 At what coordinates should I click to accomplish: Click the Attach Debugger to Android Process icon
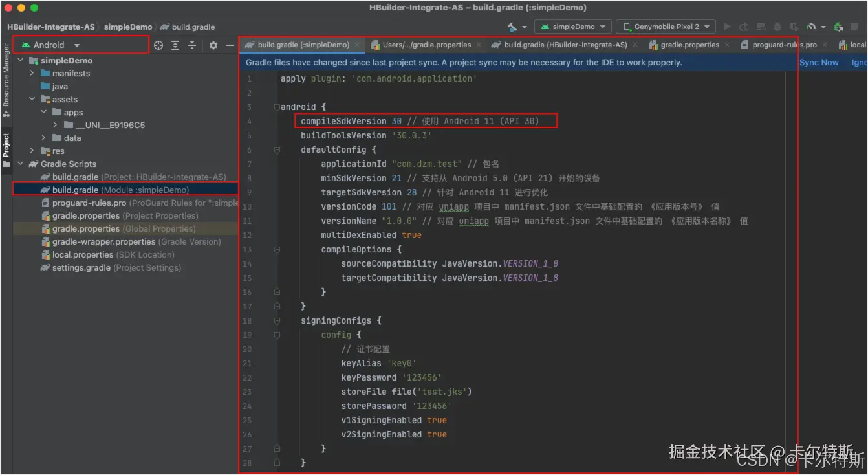tap(838, 27)
